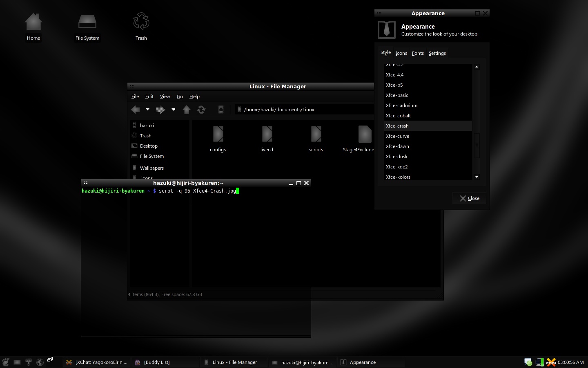588x368 pixels.
Task: Select the Xfce-cobalt style
Action: tap(428, 116)
